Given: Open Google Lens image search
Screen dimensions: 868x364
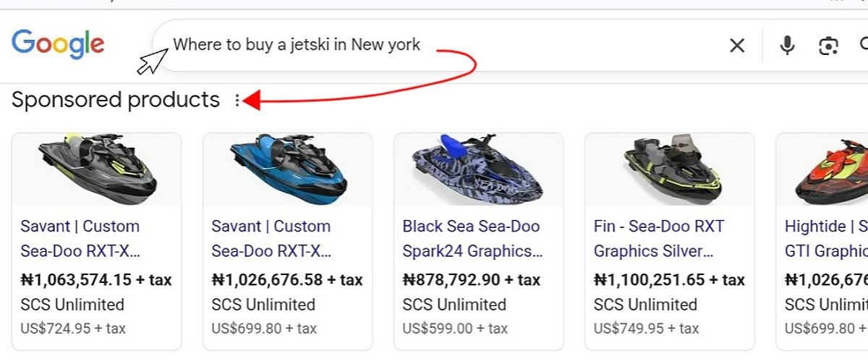Looking at the screenshot, I should [x=828, y=46].
